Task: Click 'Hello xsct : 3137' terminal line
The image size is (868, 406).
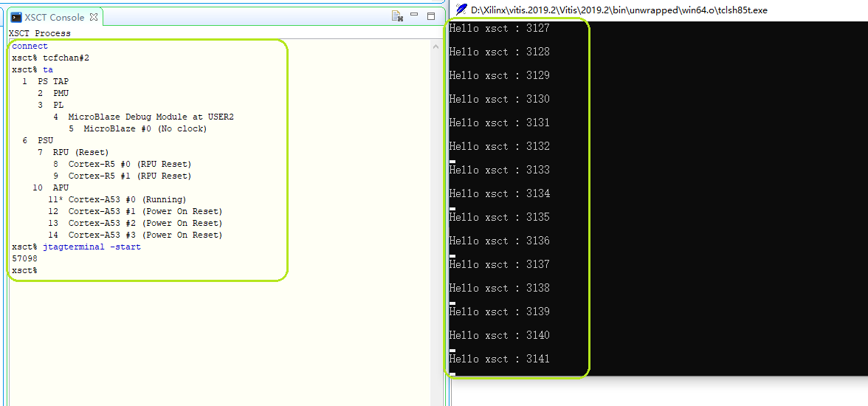Action: point(499,265)
